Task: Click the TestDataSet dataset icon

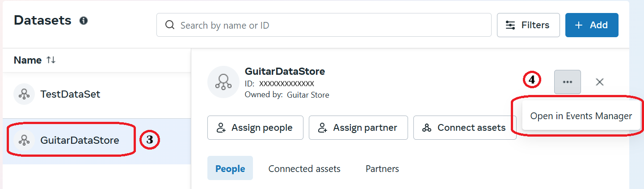Action: [24, 94]
